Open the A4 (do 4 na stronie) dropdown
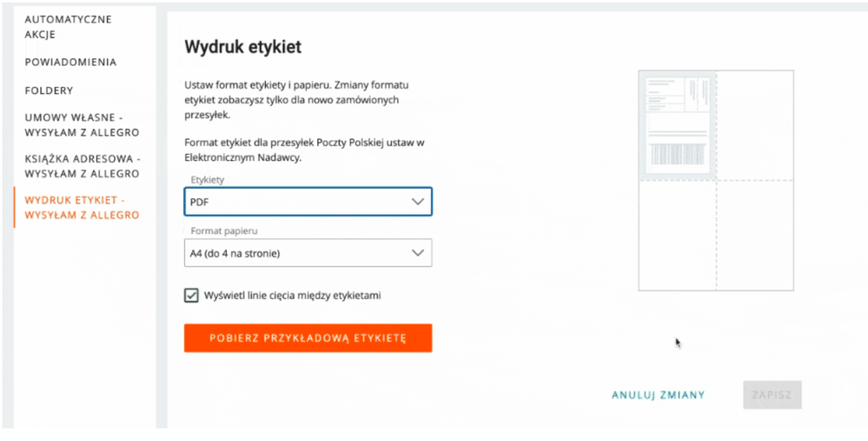Viewport: 868px width, 441px height. coord(308,253)
